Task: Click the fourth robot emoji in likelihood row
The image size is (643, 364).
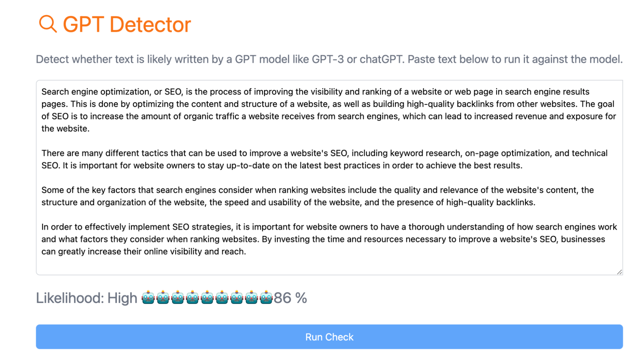Action: click(x=193, y=297)
